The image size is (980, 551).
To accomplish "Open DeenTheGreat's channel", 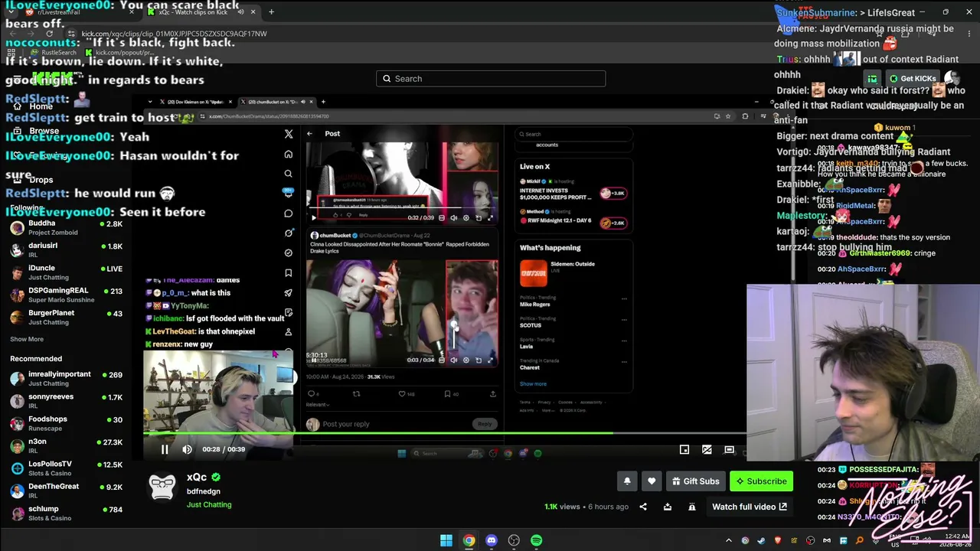I will (x=66, y=491).
